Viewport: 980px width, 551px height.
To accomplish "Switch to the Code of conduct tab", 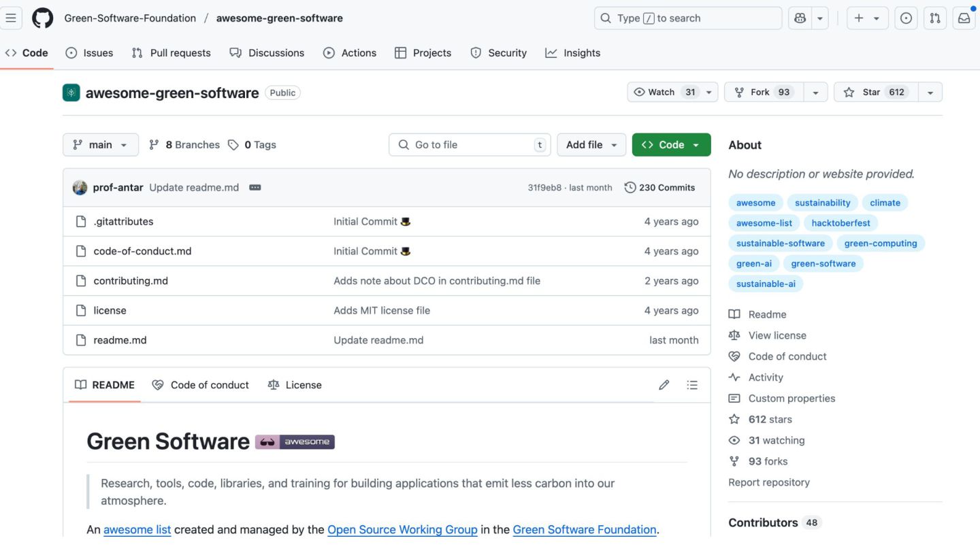I will pyautogui.click(x=201, y=385).
